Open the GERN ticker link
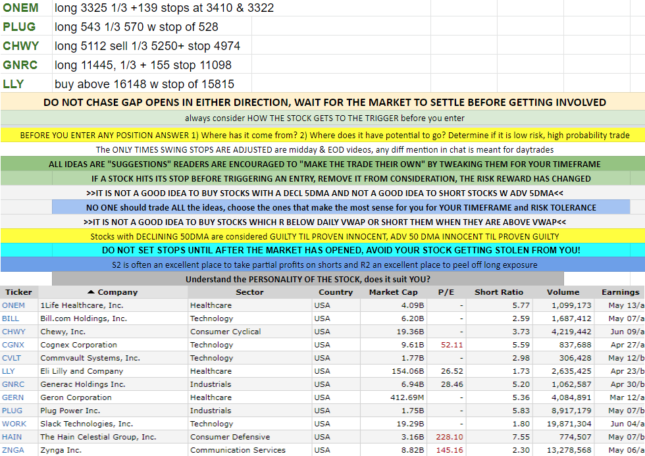Image resolution: width=645 pixels, height=456 pixels. click(x=13, y=397)
